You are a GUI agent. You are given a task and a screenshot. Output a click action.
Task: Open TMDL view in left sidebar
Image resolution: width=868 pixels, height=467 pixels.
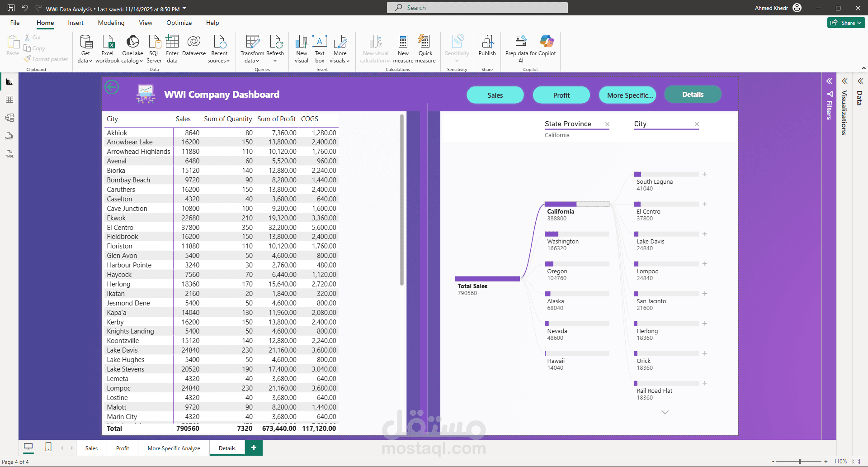[9, 154]
